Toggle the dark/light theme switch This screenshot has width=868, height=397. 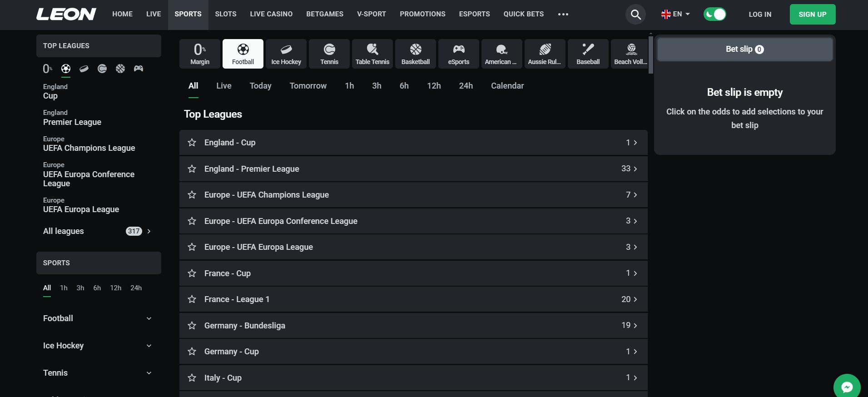point(715,14)
